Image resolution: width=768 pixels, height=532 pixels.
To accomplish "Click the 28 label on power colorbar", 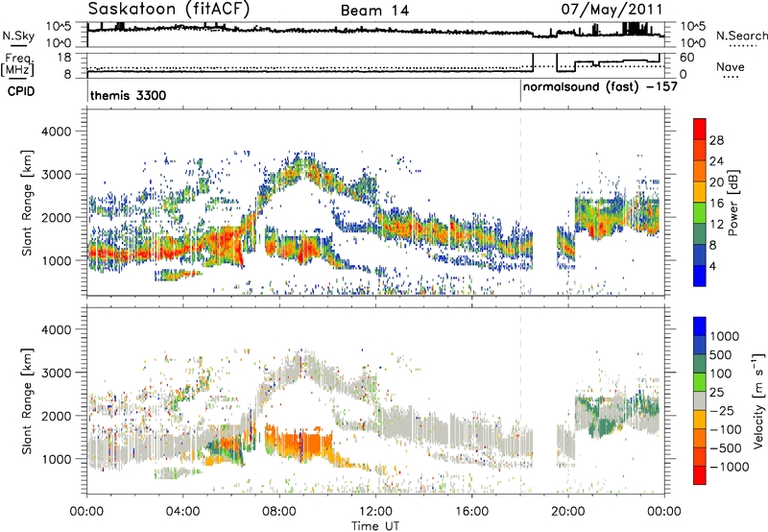I will (x=716, y=140).
